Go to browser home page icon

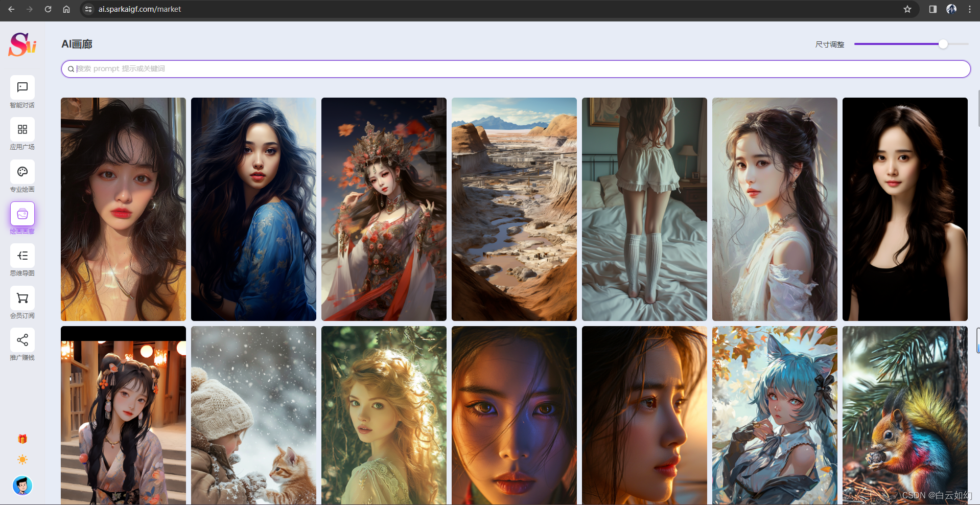pyautogui.click(x=66, y=9)
